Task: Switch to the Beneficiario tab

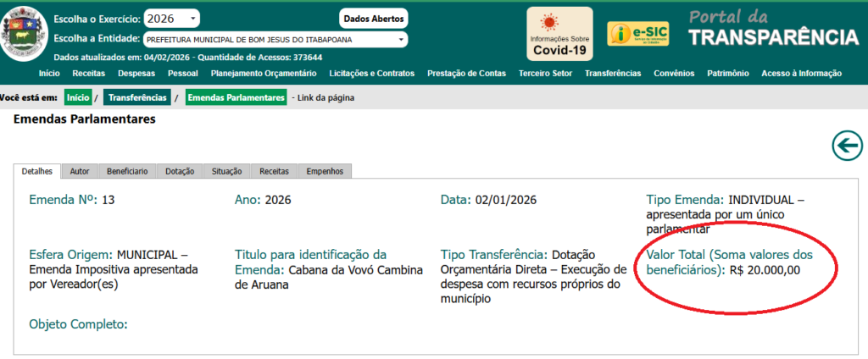Action: click(127, 171)
